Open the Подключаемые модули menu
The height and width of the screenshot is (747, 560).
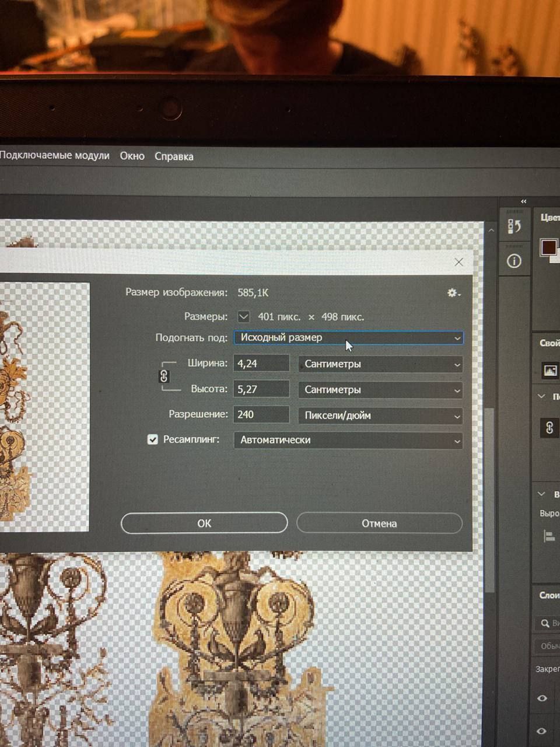[55, 155]
